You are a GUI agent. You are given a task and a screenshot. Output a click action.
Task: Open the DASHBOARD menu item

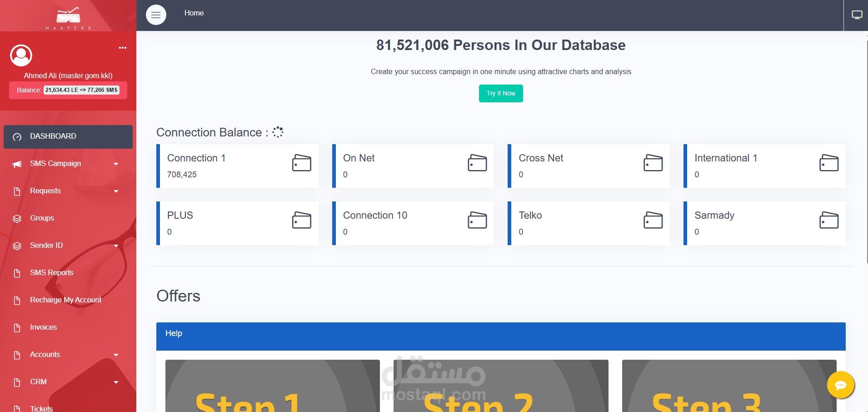tap(68, 136)
